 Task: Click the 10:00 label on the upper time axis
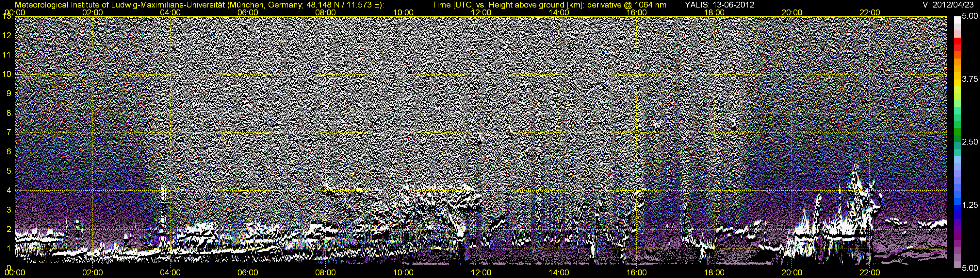[x=403, y=12]
